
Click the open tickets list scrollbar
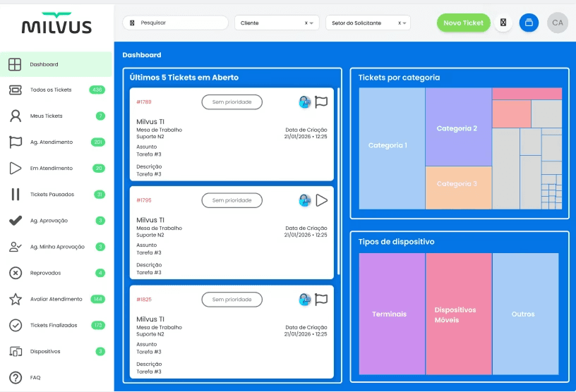[x=338, y=181]
